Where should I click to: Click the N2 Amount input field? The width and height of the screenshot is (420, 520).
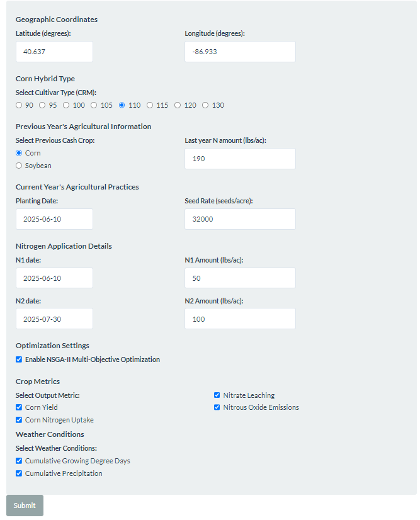click(240, 319)
